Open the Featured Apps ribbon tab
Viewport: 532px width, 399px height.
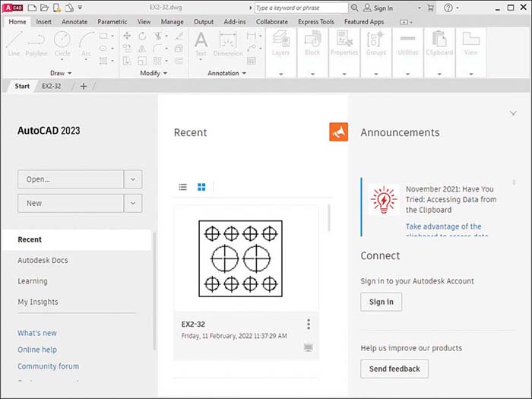point(364,22)
